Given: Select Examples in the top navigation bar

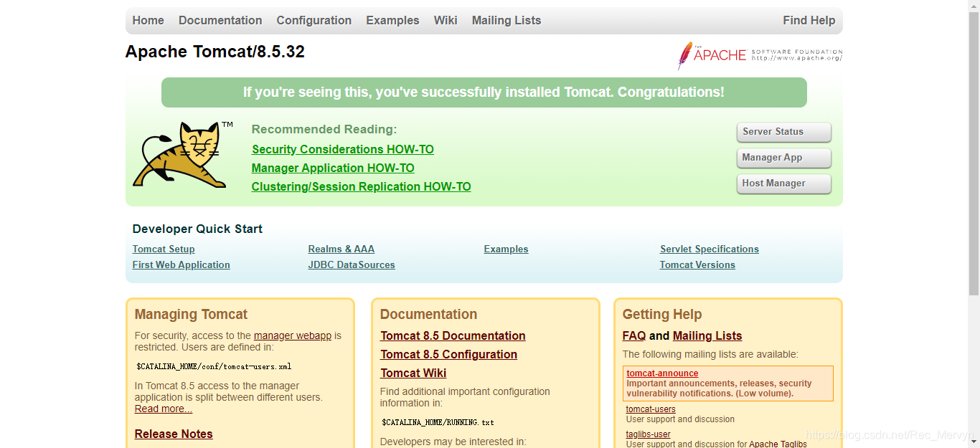Looking at the screenshot, I should point(392,20).
